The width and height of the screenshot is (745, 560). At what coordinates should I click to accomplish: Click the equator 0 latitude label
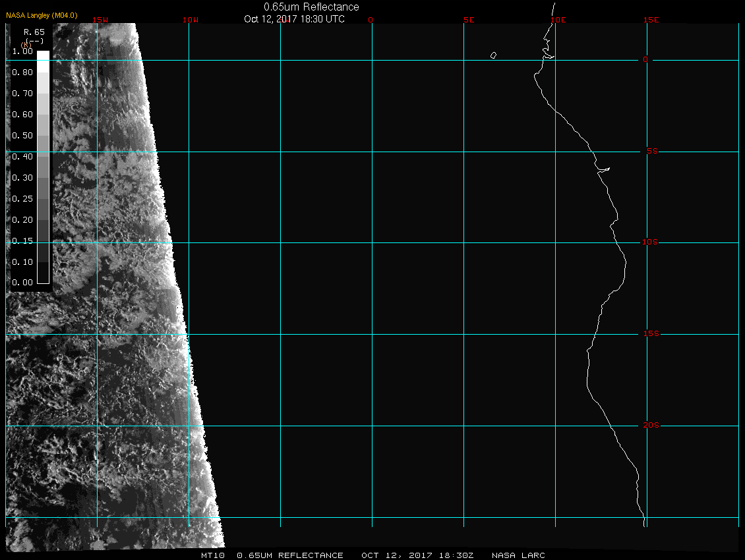(646, 60)
